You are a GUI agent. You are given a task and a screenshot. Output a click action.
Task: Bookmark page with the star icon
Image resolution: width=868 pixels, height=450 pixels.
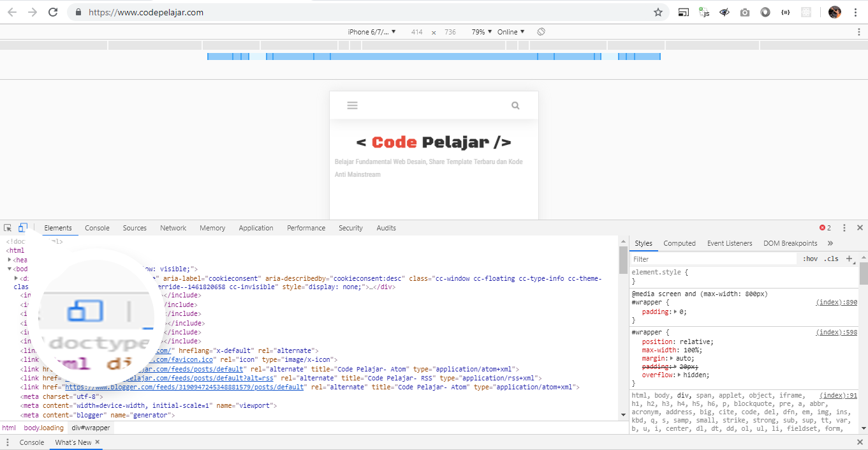pos(658,12)
